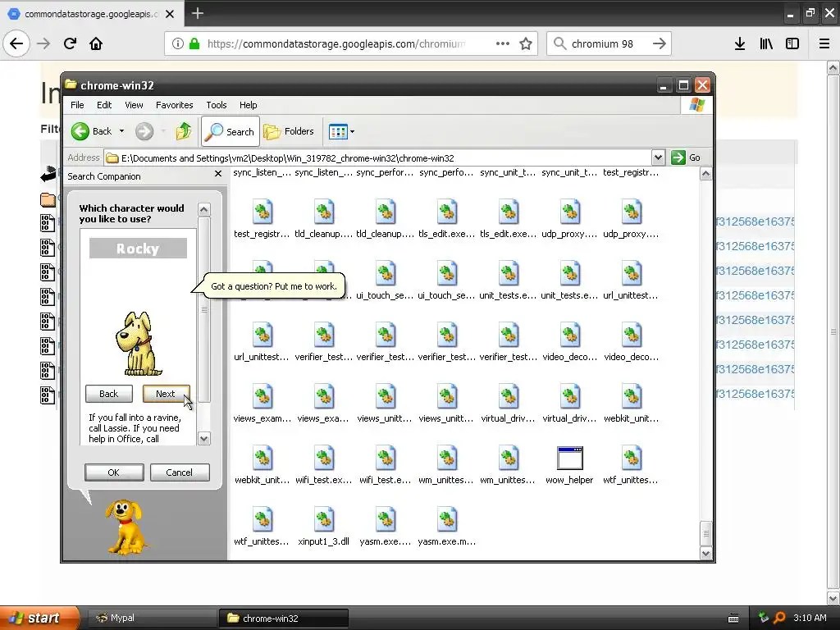Confirm character choice with OK
Image resolution: width=840 pixels, height=630 pixels.
tap(113, 472)
